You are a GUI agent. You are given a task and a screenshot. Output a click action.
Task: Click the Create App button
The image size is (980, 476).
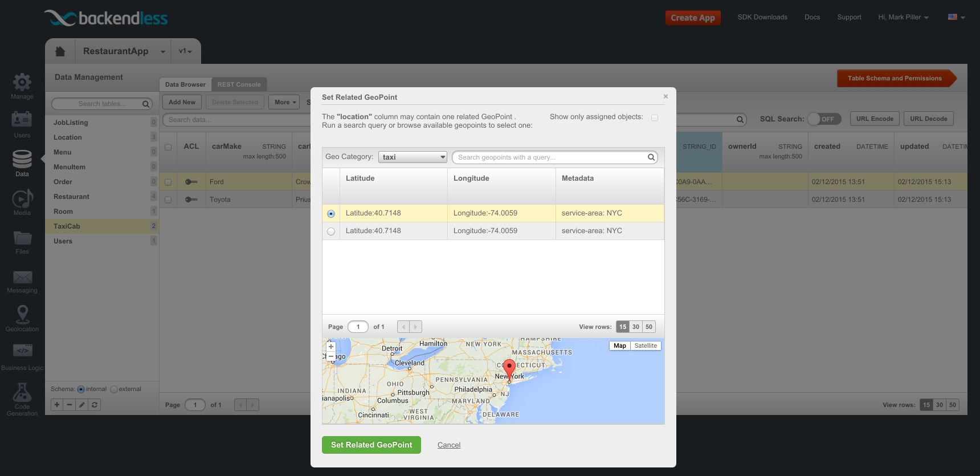(693, 18)
